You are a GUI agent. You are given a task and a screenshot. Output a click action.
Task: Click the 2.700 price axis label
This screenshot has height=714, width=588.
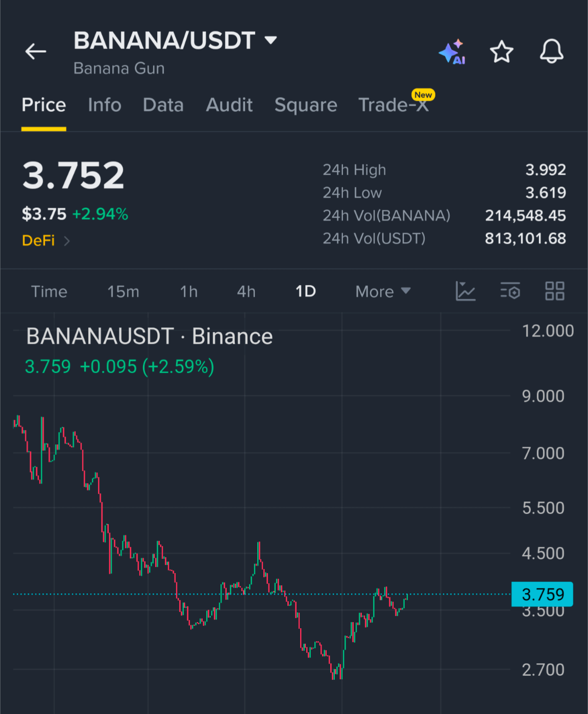[x=543, y=670]
